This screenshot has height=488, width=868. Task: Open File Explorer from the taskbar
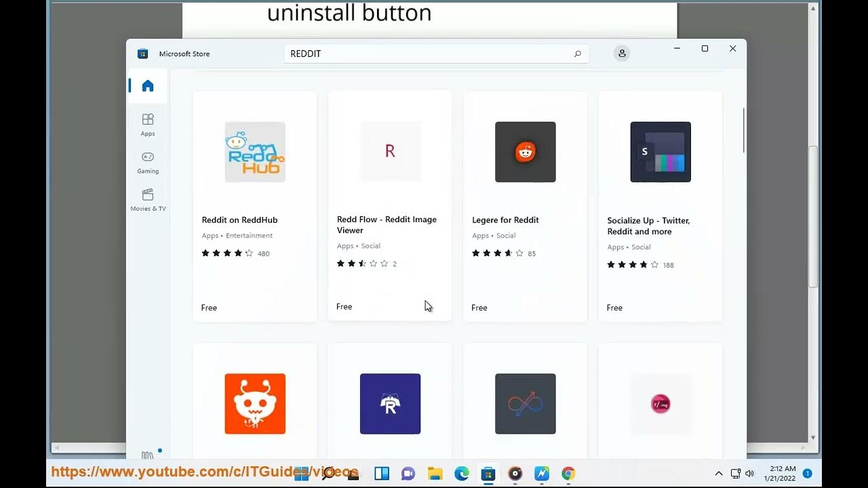click(435, 474)
